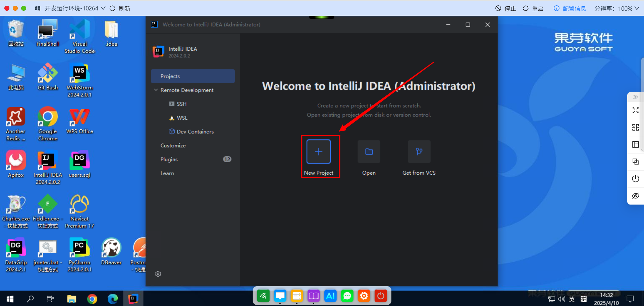Screen dimensions: 644x306
Task: Click the AI icon in bottom dock
Action: pyautogui.click(x=330, y=296)
